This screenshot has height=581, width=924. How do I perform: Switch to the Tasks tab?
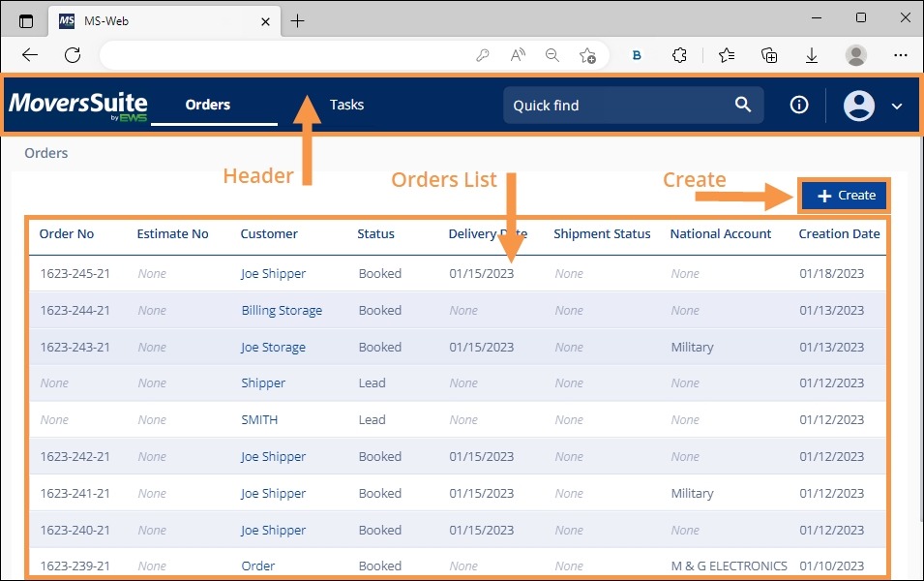[346, 105]
